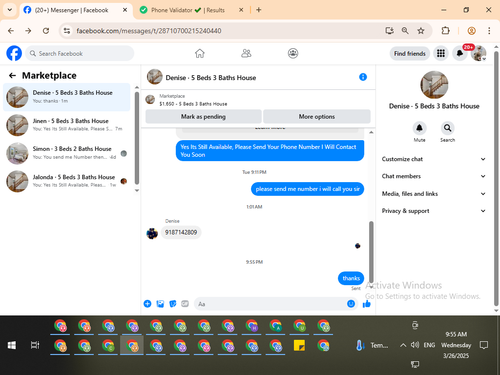The height and width of the screenshot is (375, 500).
Task: Click More options button
Action: click(x=317, y=117)
